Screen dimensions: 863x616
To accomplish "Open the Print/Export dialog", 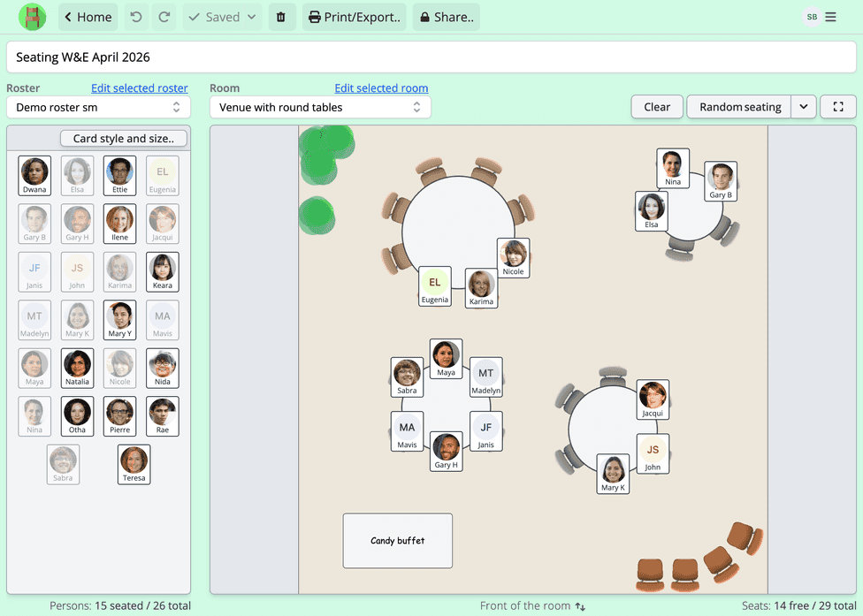I will click(x=354, y=17).
